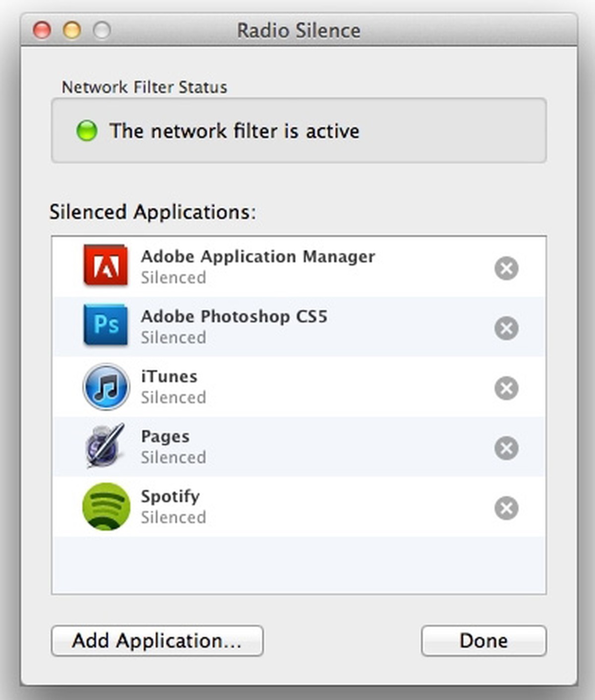Click the Photoshop CS5 Ps icon
This screenshot has height=700, width=595.
(105, 325)
